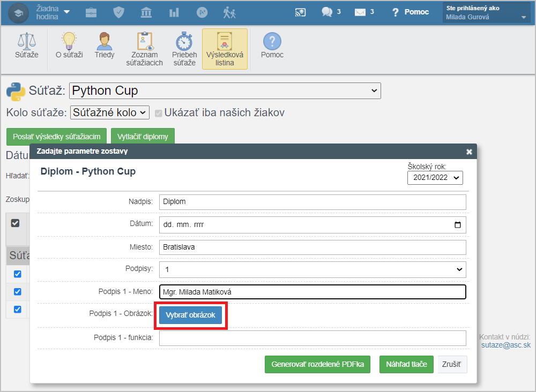
Task: Open the Súťažné kolo round dropdown
Action: coord(110,112)
